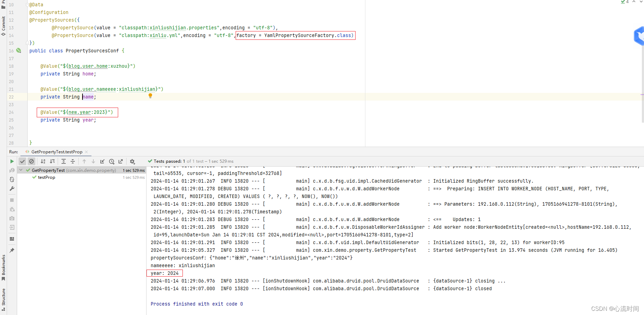Click 'nameeeee: xinliushijian' console line
644x315 pixels.
coord(183,265)
